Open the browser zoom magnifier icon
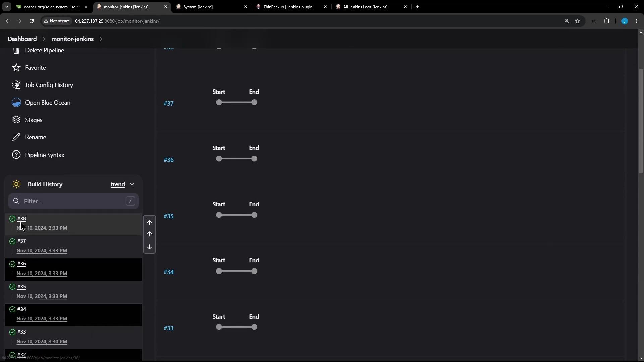The image size is (644, 362). 567,21
